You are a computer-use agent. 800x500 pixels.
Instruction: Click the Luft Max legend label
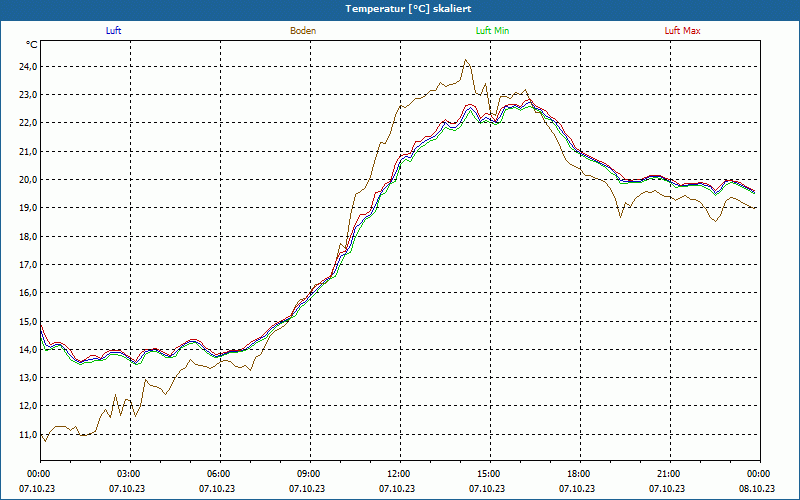pos(682,31)
